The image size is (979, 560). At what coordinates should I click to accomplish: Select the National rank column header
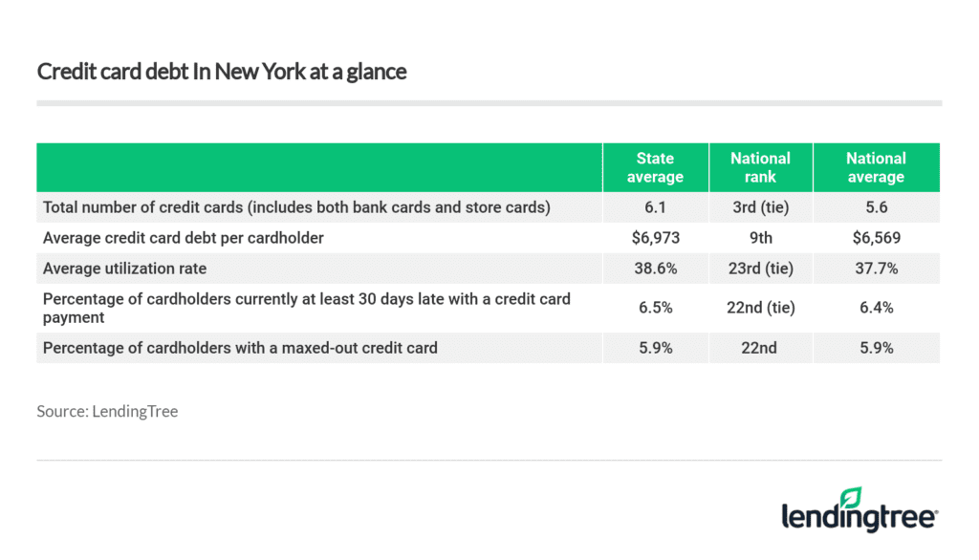[760, 167]
